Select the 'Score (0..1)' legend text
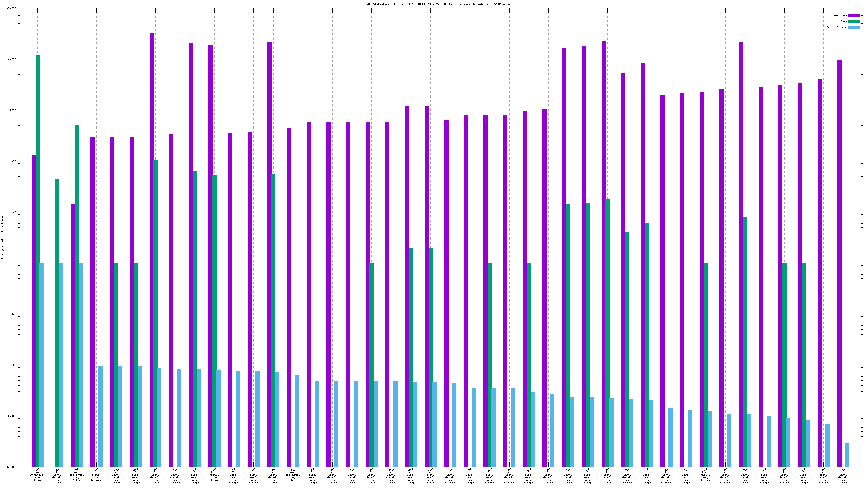 point(836,27)
